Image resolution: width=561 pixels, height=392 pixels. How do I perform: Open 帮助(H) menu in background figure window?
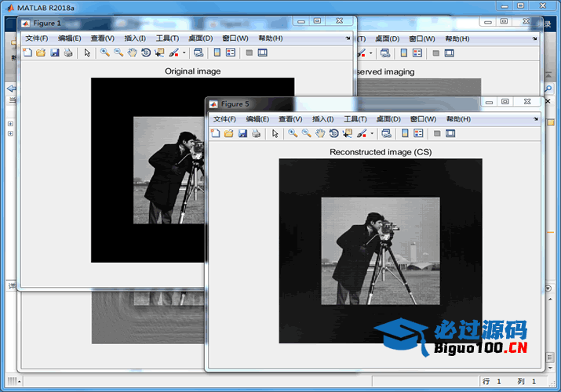tap(457, 38)
